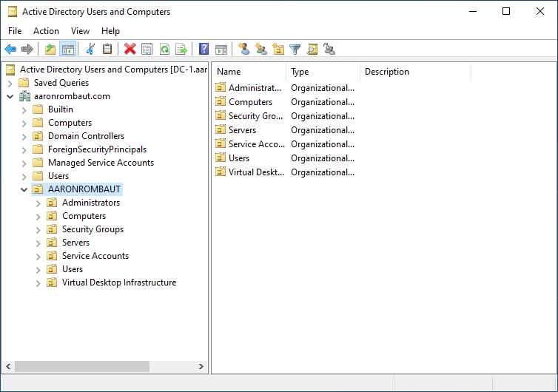Open the Action menu
This screenshot has height=392, width=558.
(46, 31)
